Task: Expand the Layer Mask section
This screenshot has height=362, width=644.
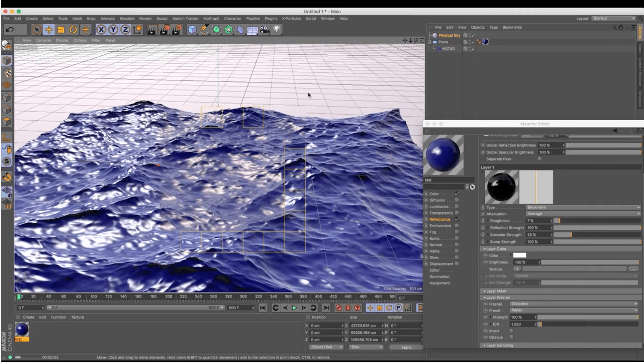Action: click(x=496, y=291)
